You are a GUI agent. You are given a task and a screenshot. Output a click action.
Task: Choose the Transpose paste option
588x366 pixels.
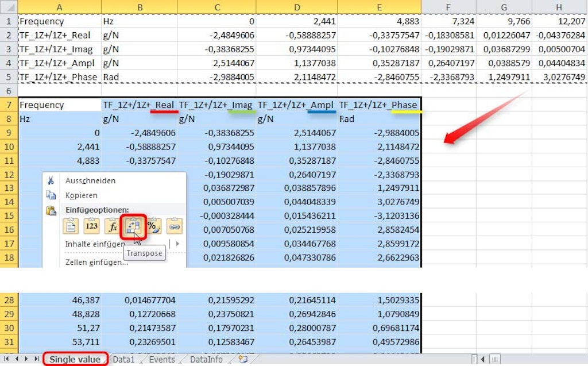133,226
